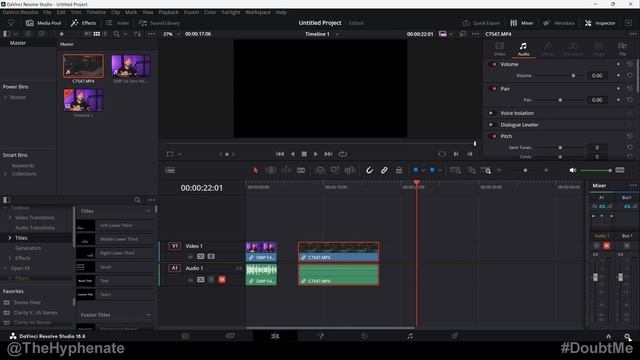This screenshot has height=360, width=640.
Task: Collapse the Titles list header
Action: (148, 211)
